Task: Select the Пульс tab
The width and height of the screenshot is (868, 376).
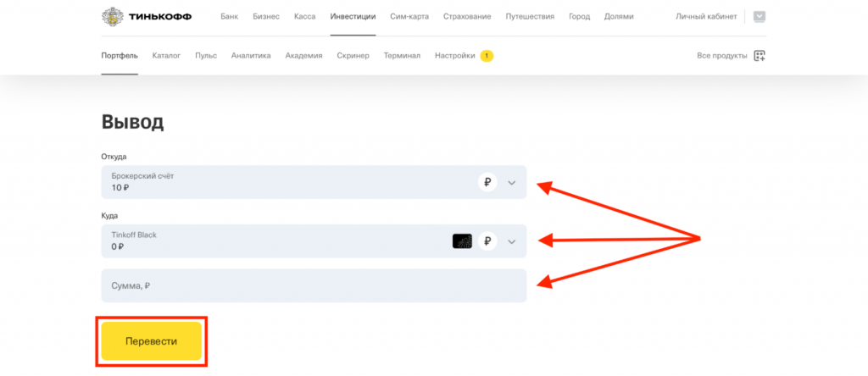Action: [206, 56]
